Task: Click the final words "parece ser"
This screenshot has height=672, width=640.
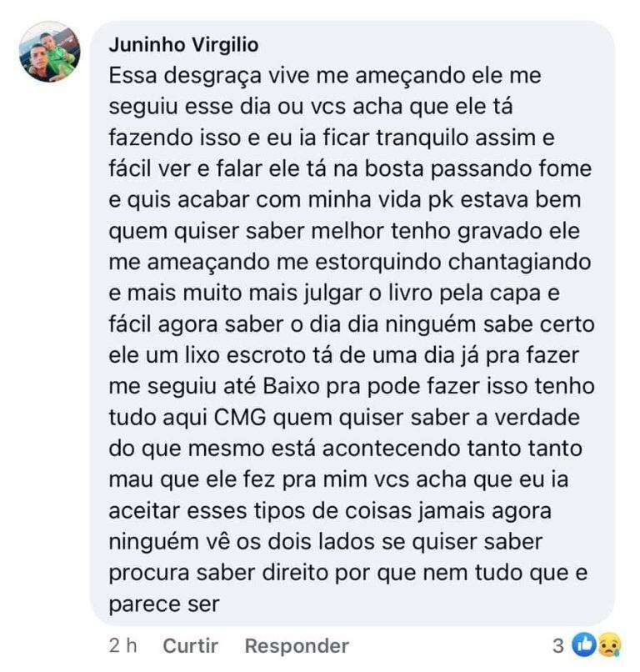Action: click(x=163, y=602)
